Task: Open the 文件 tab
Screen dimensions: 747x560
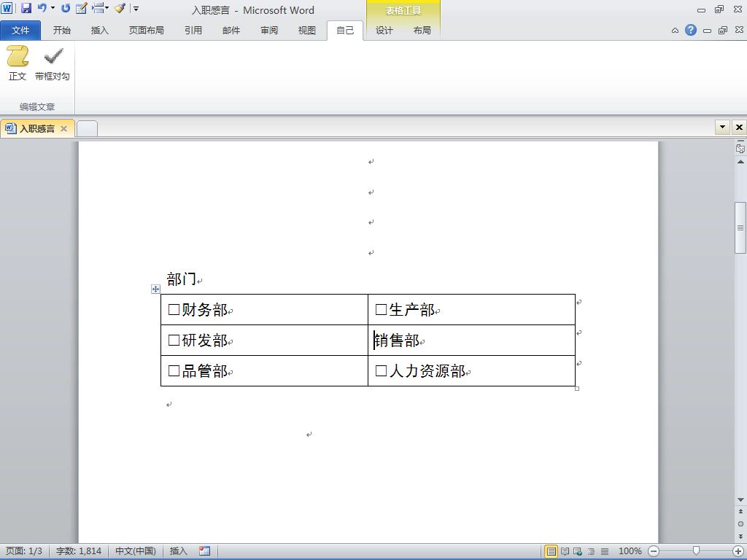Action: point(20,31)
